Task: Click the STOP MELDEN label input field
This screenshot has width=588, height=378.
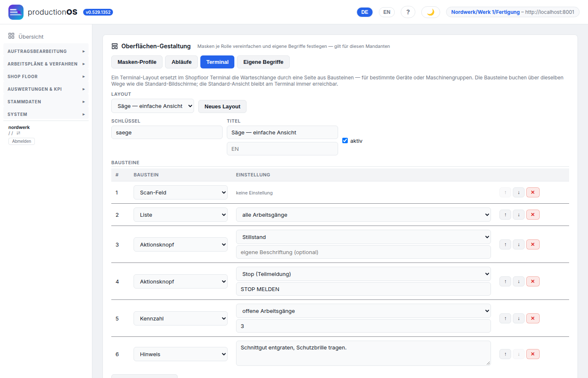Action: 363,289
